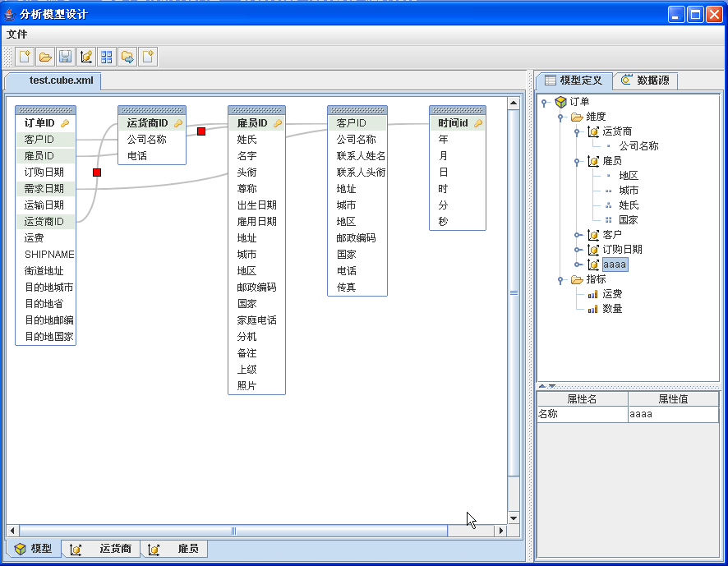The height and width of the screenshot is (566, 728).
Task: Select the 国家 level under 雇员 in tree
Action: click(629, 220)
